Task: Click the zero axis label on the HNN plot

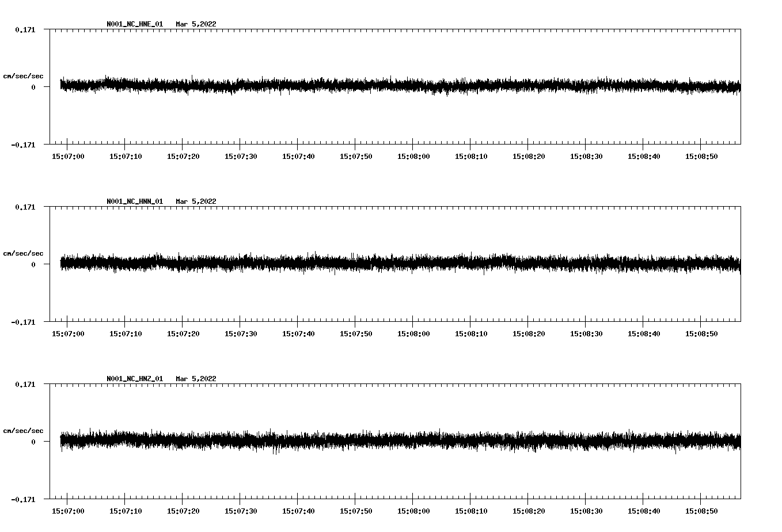Action: coord(33,264)
